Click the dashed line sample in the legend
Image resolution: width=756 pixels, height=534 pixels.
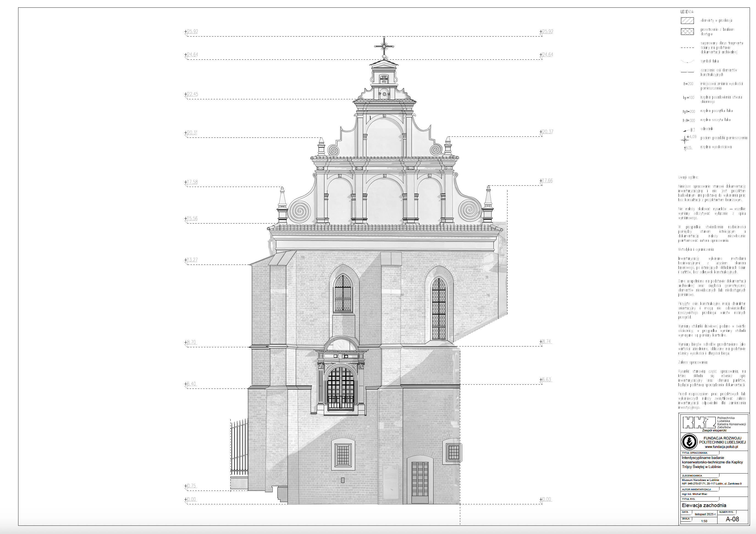click(687, 48)
